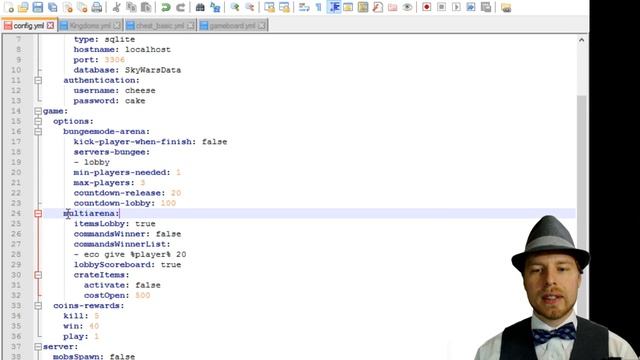Collapse the multiarena fold on line 24

pyautogui.click(x=38, y=213)
